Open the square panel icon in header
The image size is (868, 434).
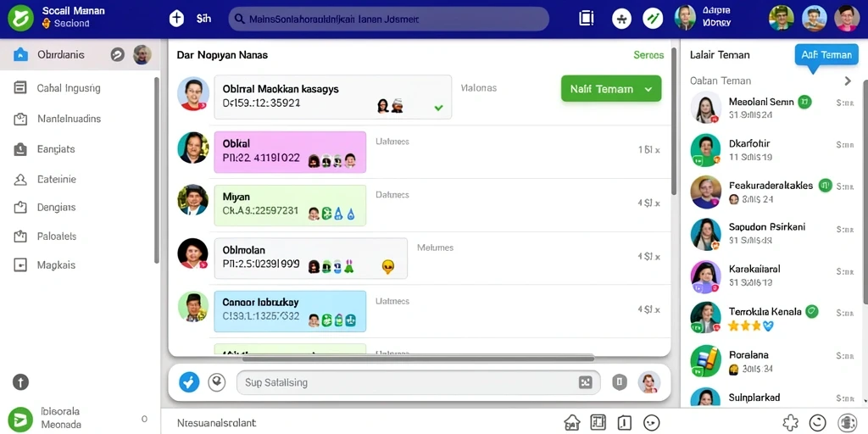[586, 19]
